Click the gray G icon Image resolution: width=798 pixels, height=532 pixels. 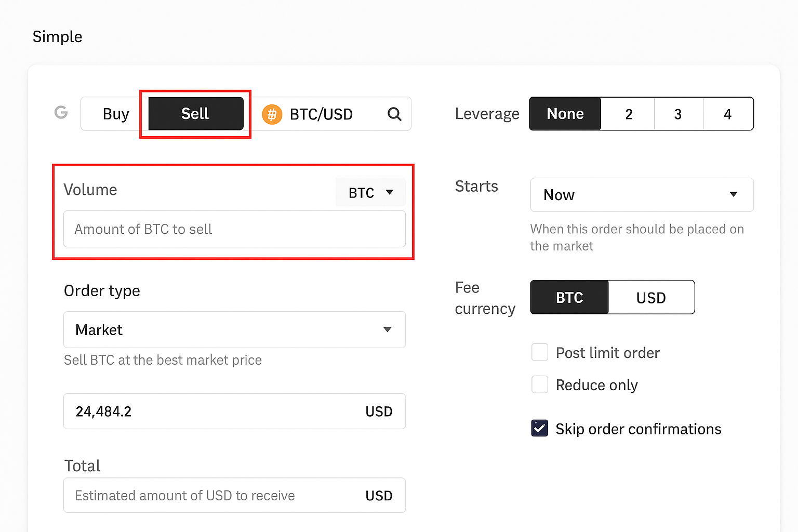pos(61,112)
